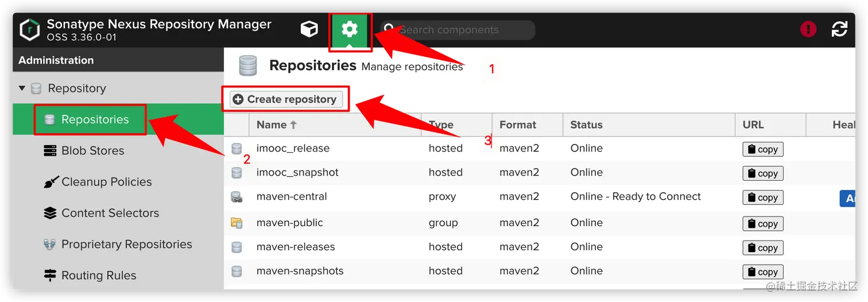Copy the maven-public repository URL

pos(763,224)
